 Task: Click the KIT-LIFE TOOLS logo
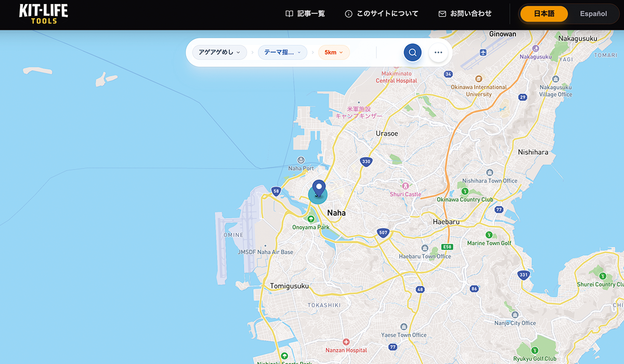(44, 14)
